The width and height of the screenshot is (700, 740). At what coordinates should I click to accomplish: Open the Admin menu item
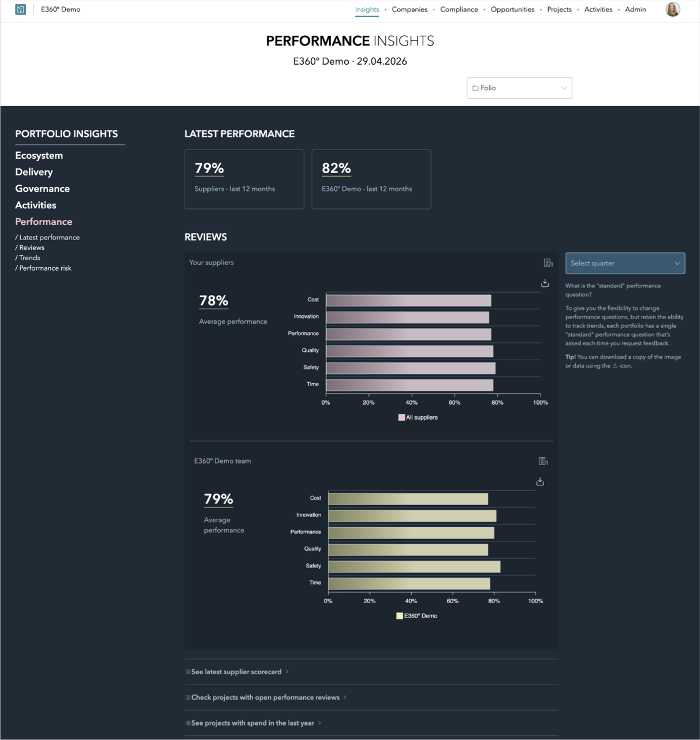pyautogui.click(x=635, y=9)
